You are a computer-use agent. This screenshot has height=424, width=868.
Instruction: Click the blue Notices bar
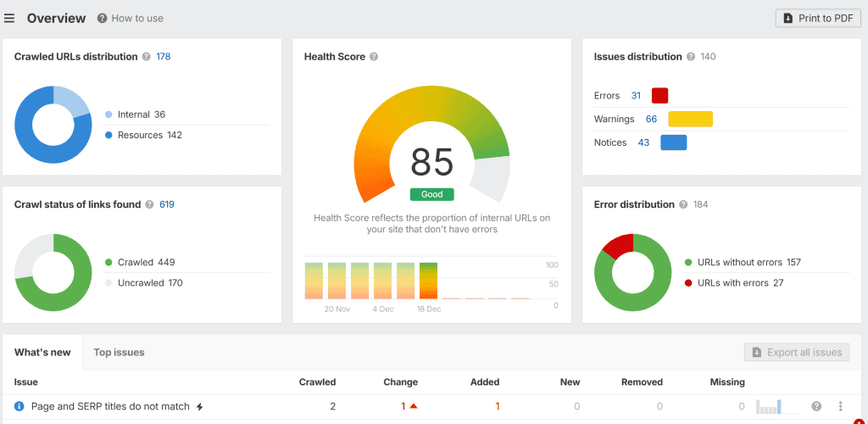tap(674, 142)
